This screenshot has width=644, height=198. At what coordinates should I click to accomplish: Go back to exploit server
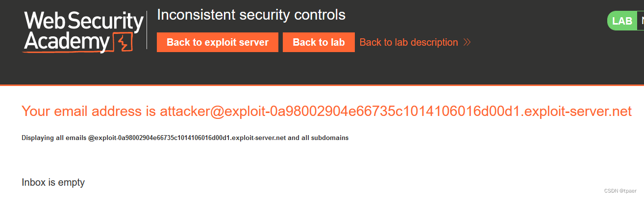pyautogui.click(x=218, y=42)
